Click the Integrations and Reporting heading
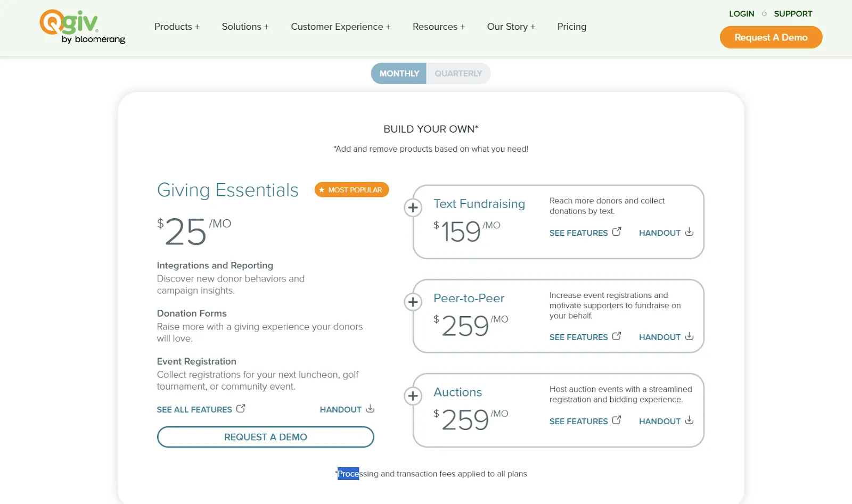Viewport: 852px width, 504px height. click(215, 265)
